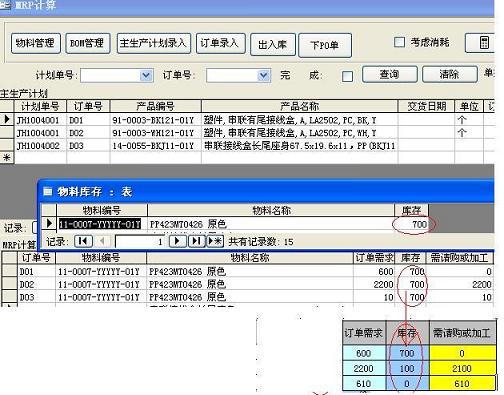Open the BOM管理 module
504x395 pixels.
[x=88, y=43]
